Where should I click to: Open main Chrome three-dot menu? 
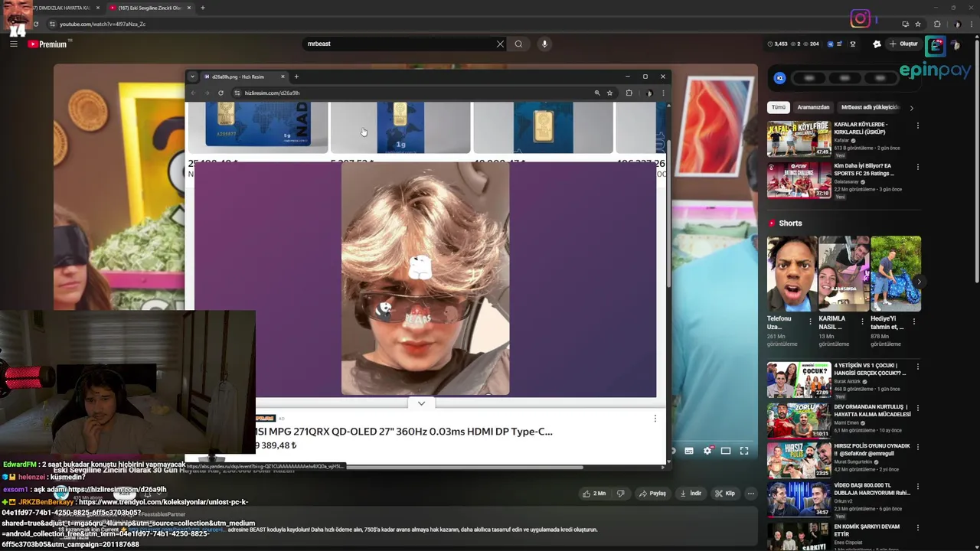970,24
